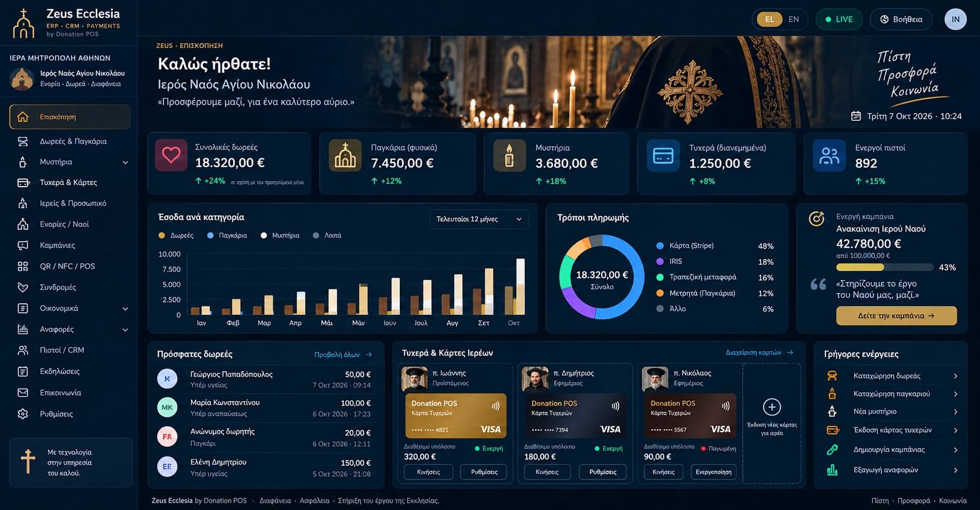
Task: Click the Βοήθεια help button
Action: tap(902, 19)
